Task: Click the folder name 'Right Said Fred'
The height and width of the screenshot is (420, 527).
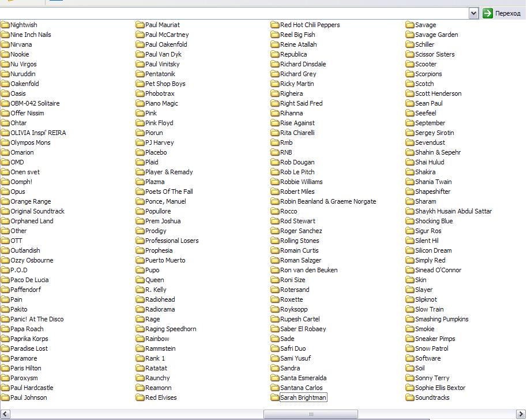Action: [302, 103]
